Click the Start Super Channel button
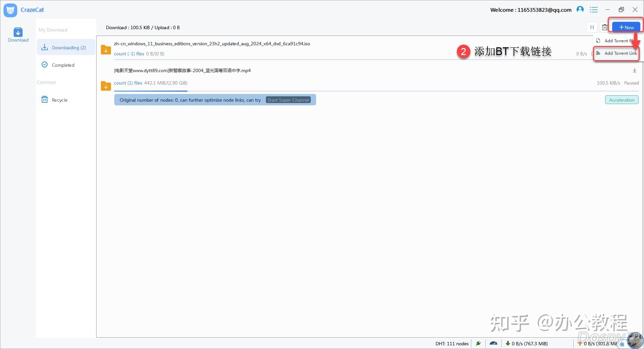The image size is (644, 349). 288,100
